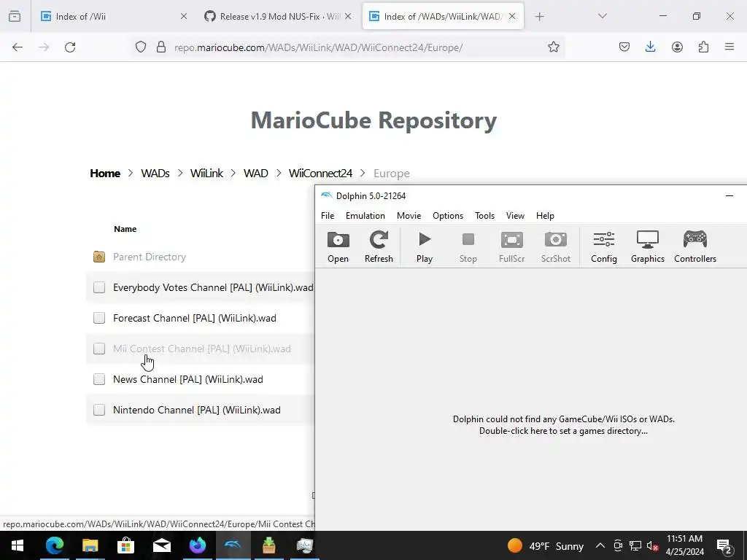Click the WiiConnect24 breadcrumb link
This screenshot has height=560, width=747.
click(x=321, y=174)
